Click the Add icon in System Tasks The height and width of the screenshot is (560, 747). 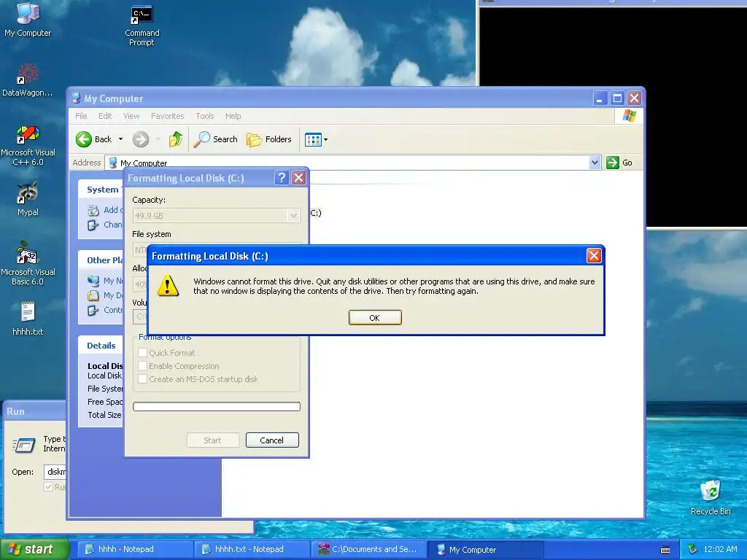(93, 210)
